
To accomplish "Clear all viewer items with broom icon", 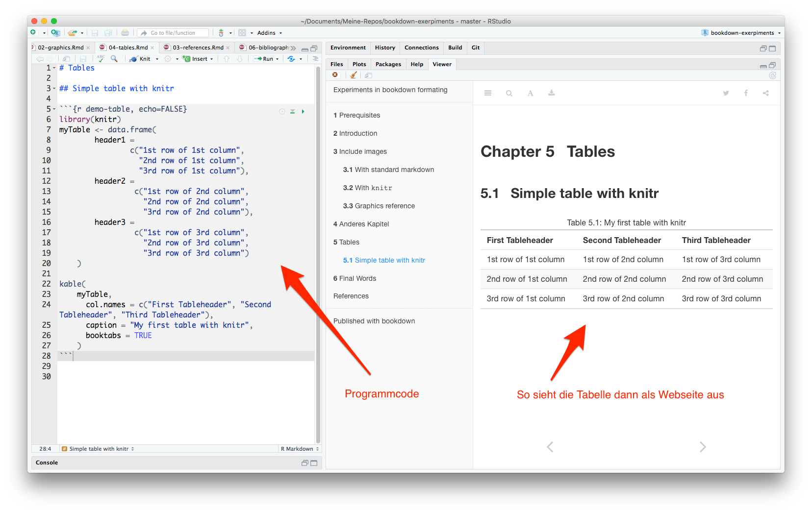I will tap(353, 75).
